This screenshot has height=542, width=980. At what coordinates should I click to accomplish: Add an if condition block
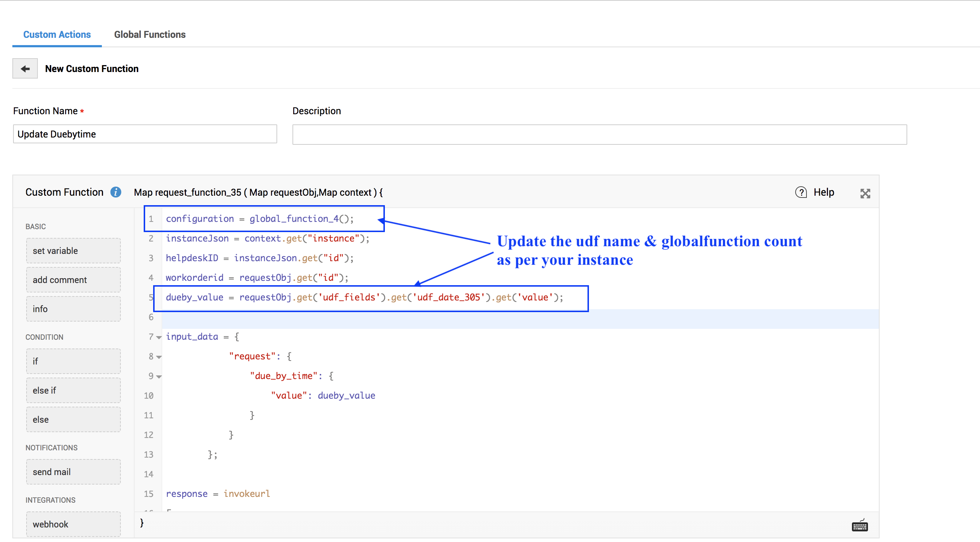click(x=73, y=361)
